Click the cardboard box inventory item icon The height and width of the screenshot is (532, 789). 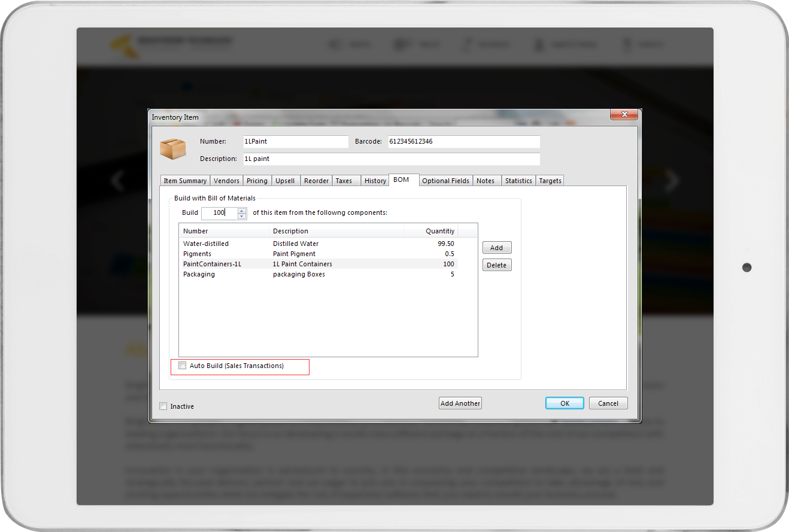(173, 148)
